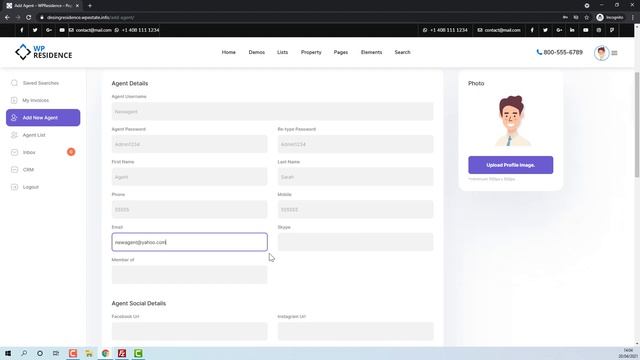Click the Instagram icon in right top bar
The height and width of the screenshot is (360, 640).
tap(599, 30)
